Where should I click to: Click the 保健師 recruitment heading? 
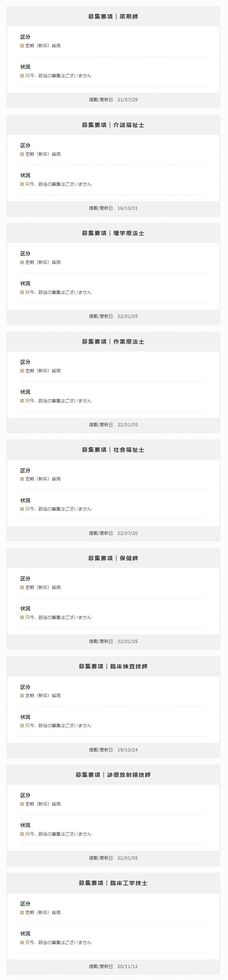tap(113, 558)
